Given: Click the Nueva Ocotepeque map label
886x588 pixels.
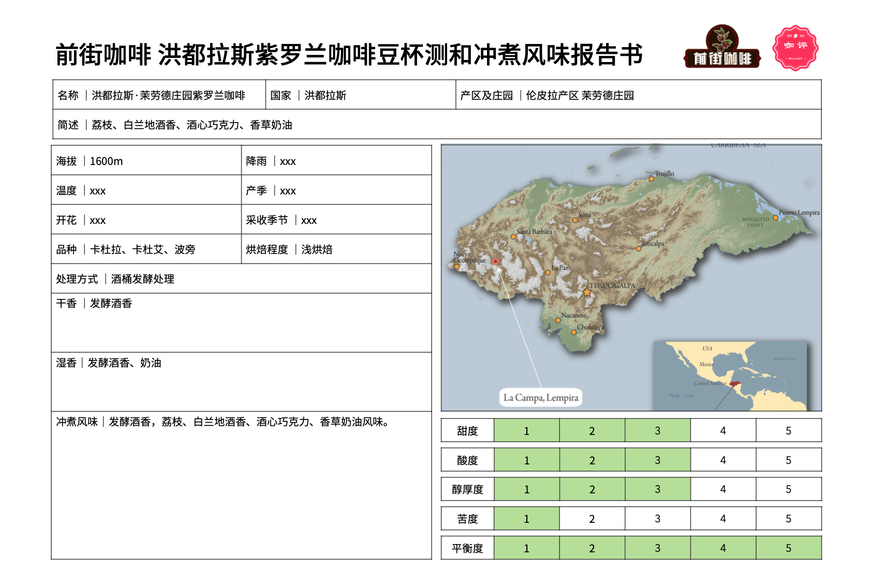Looking at the screenshot, I should pyautogui.click(x=469, y=257).
